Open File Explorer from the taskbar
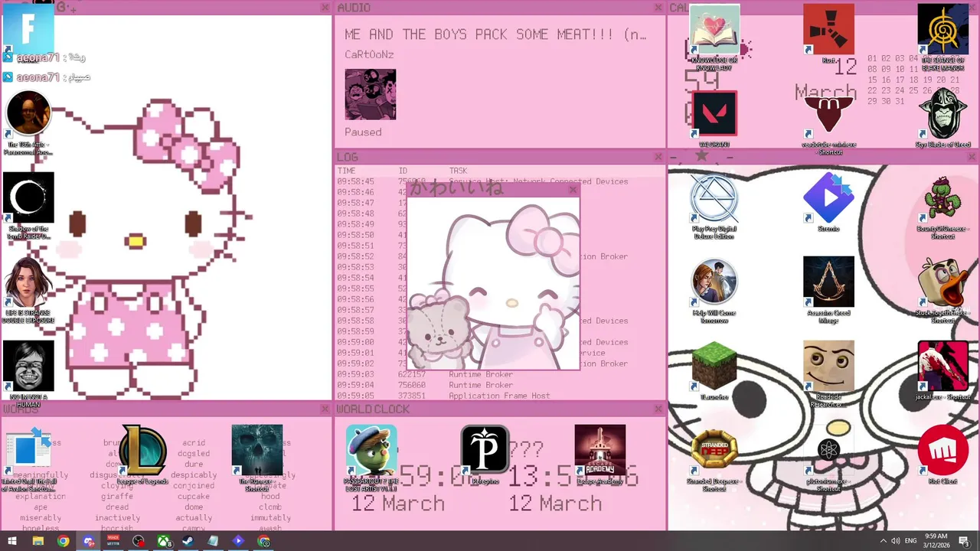Screen dimensions: 980x551 pos(38,541)
